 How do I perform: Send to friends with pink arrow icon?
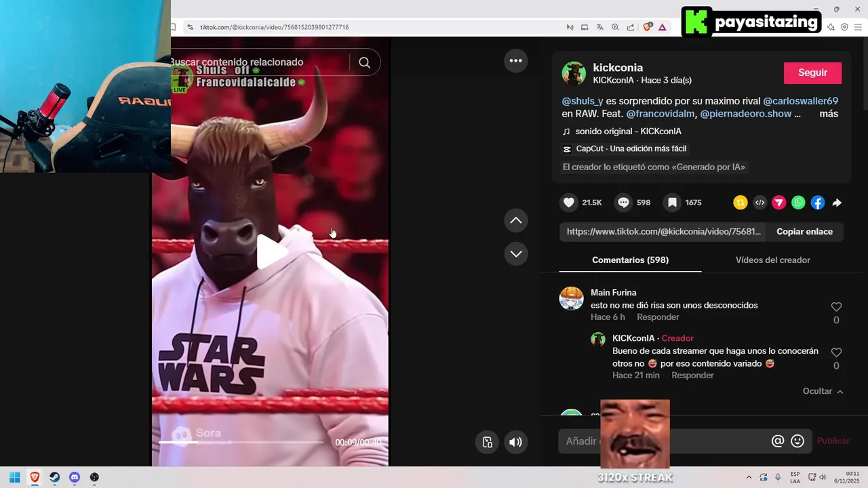click(x=779, y=203)
